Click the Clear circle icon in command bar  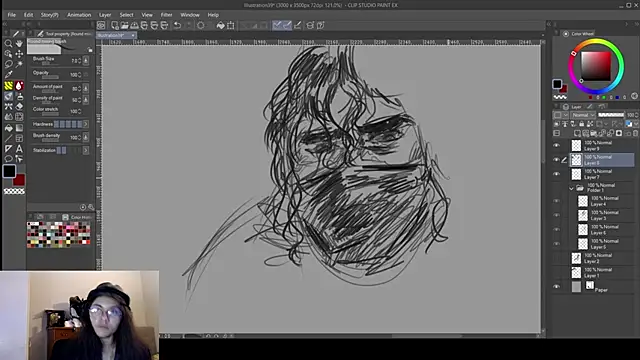(200, 25)
